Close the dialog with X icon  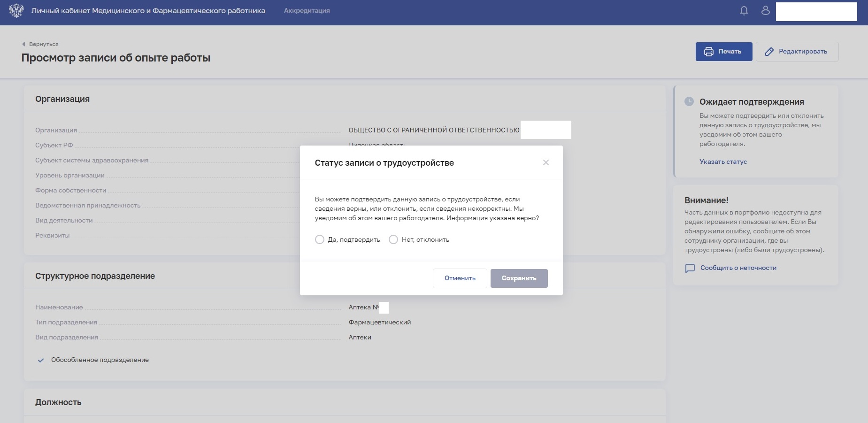tap(545, 162)
